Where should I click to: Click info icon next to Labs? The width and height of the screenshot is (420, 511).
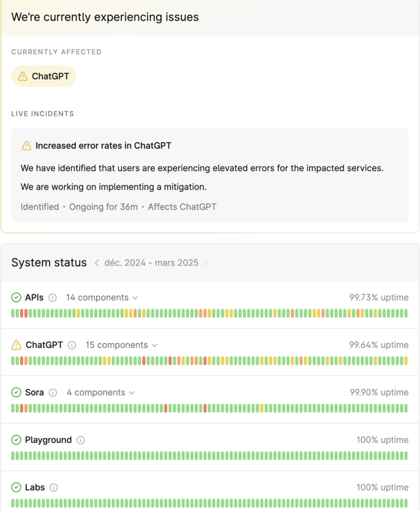[54, 488]
